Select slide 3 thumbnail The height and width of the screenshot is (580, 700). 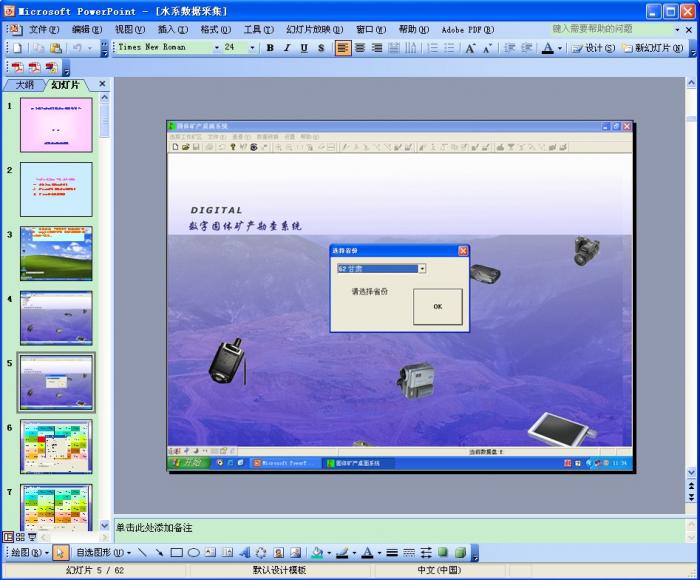tap(56, 254)
